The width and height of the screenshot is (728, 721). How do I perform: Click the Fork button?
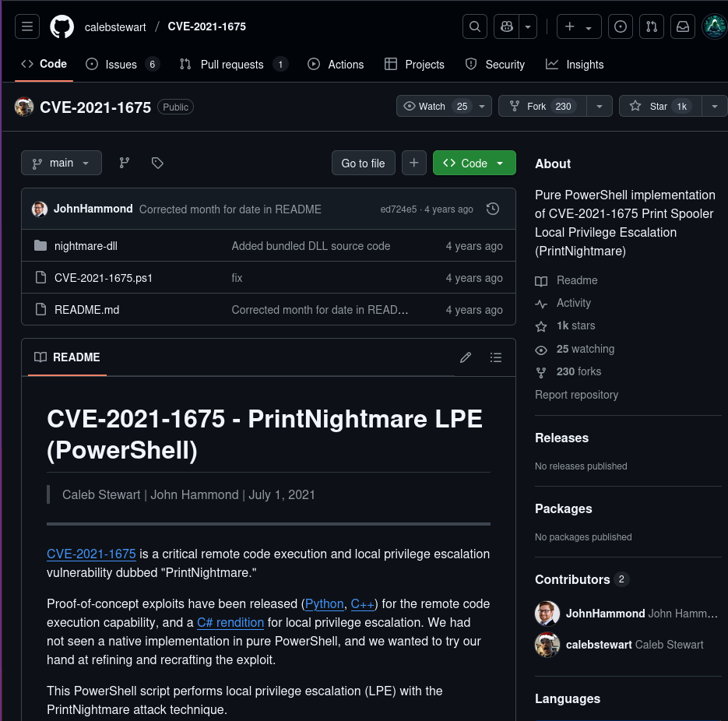[542, 107]
